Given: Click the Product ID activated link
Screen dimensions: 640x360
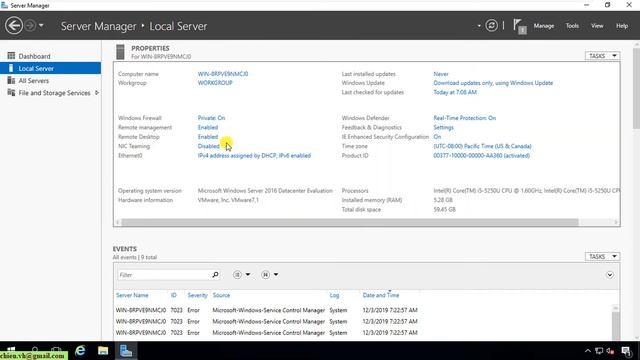Looking at the screenshot, I should click(482, 156).
